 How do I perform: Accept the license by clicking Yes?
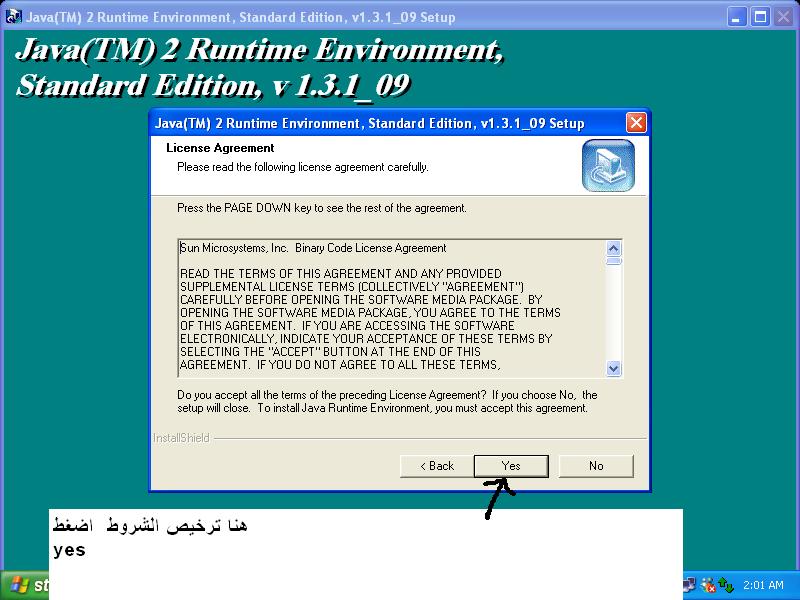[511, 466]
